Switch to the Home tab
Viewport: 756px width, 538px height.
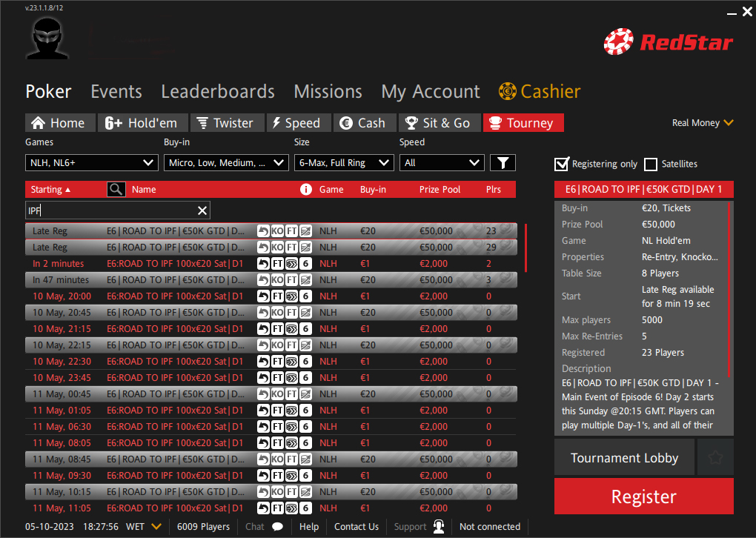[60, 123]
